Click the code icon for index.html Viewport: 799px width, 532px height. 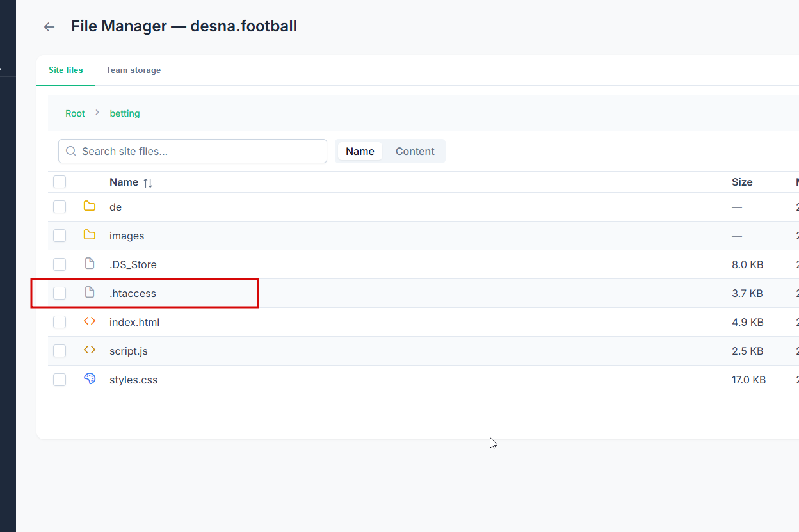90,321
